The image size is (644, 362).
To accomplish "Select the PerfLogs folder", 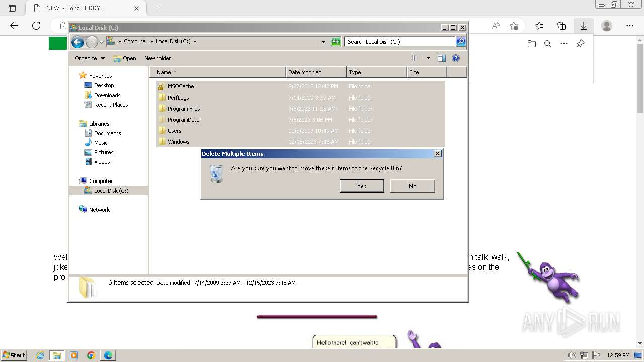I will pyautogui.click(x=301, y=98).
